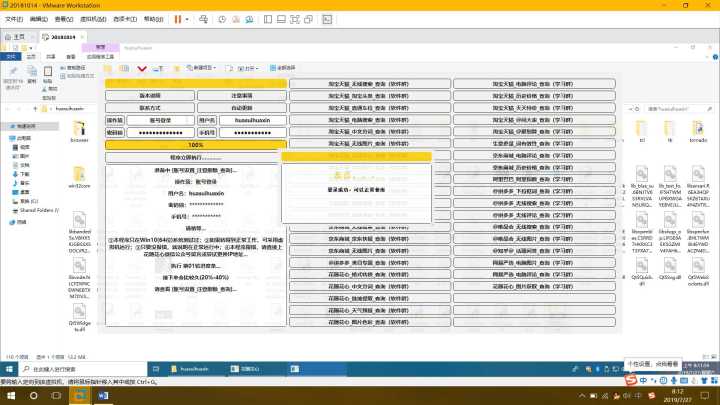
Task: Click the win32com folder icon
Action: click(x=80, y=170)
